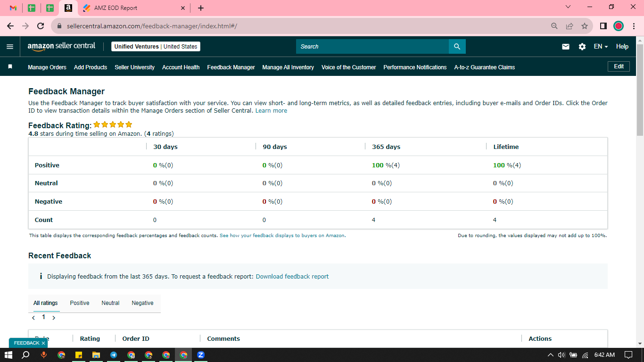Select the Neutral feedback tab

pyautogui.click(x=110, y=303)
